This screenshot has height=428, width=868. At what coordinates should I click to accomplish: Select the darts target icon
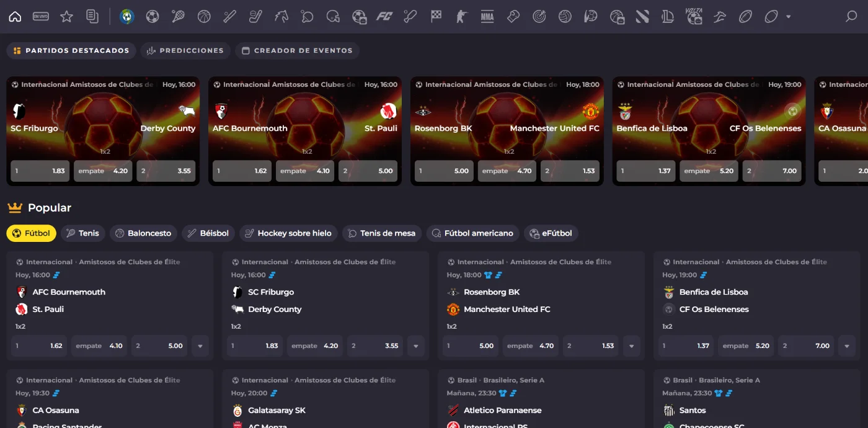point(539,17)
